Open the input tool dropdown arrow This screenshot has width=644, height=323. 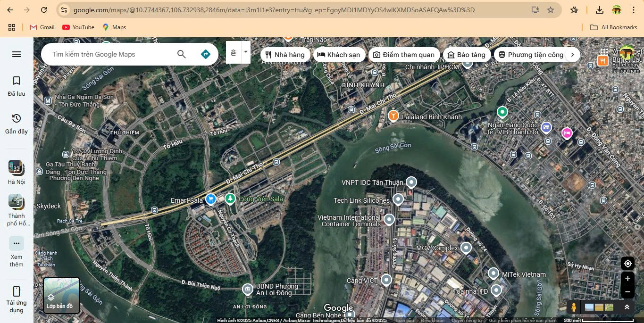click(246, 53)
